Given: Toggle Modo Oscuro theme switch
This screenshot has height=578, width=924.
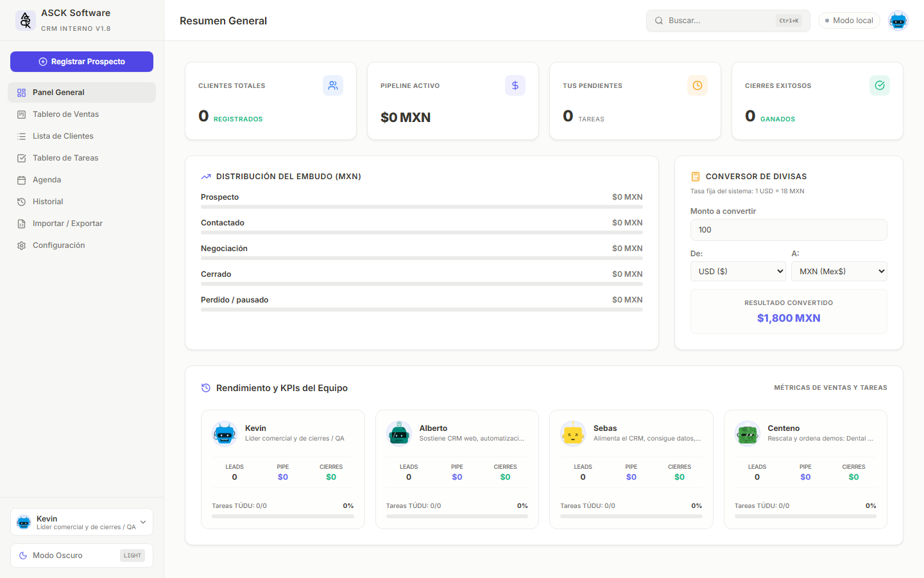Looking at the screenshot, I should (81, 556).
